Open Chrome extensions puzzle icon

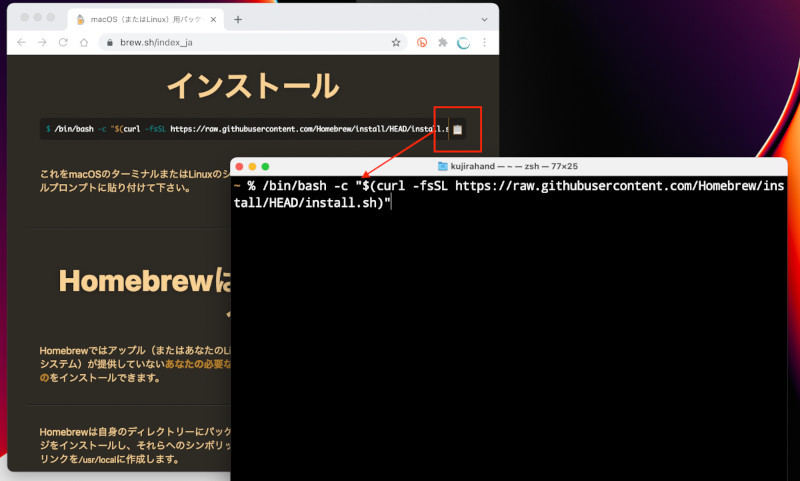coord(443,42)
